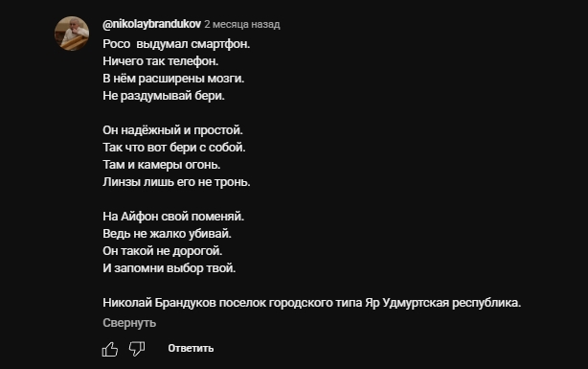This screenshot has height=369, width=588.
Task: Open the '2 месяца назад' timestamp link
Action: [242, 24]
